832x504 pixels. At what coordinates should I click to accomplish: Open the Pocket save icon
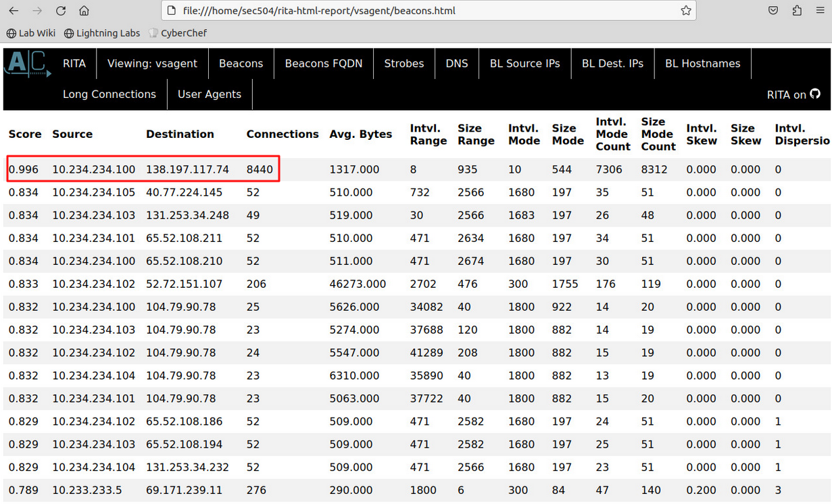[x=773, y=11]
